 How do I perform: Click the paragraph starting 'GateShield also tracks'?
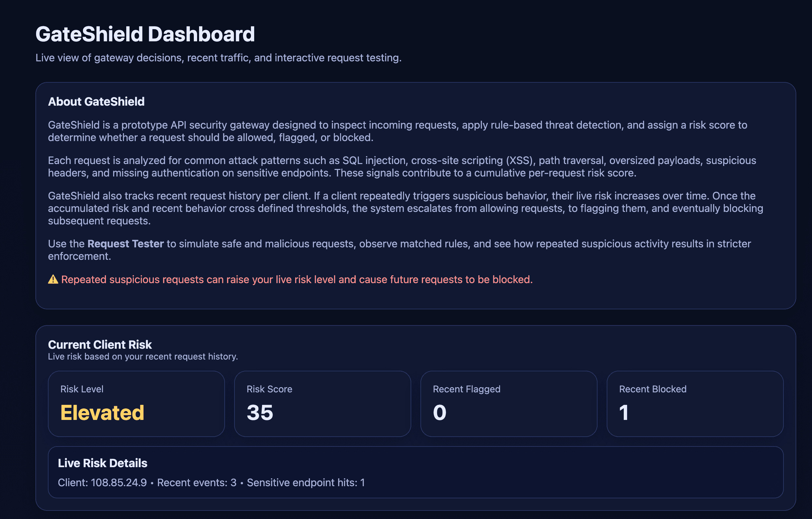[x=405, y=208]
